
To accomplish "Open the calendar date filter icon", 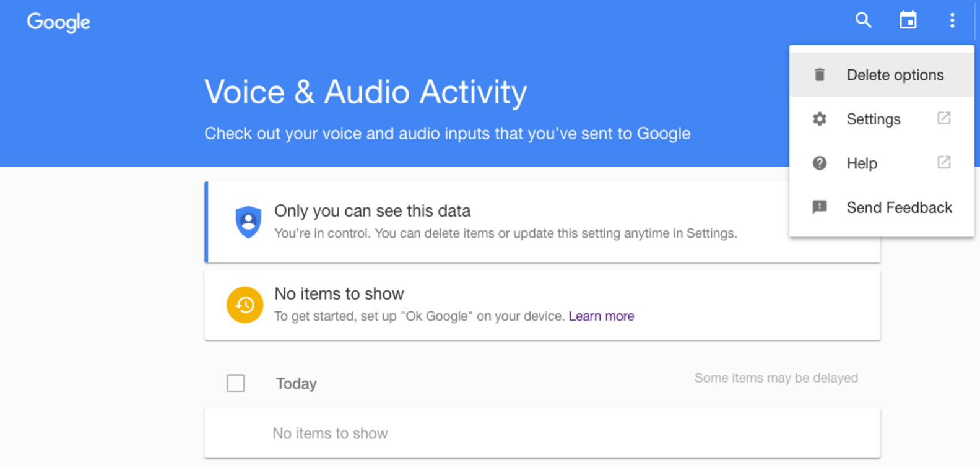I will pos(908,20).
